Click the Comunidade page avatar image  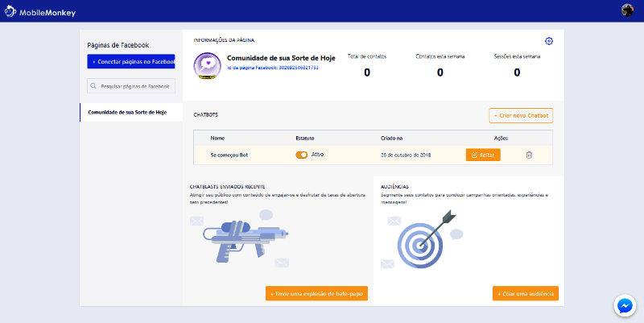[x=208, y=66]
